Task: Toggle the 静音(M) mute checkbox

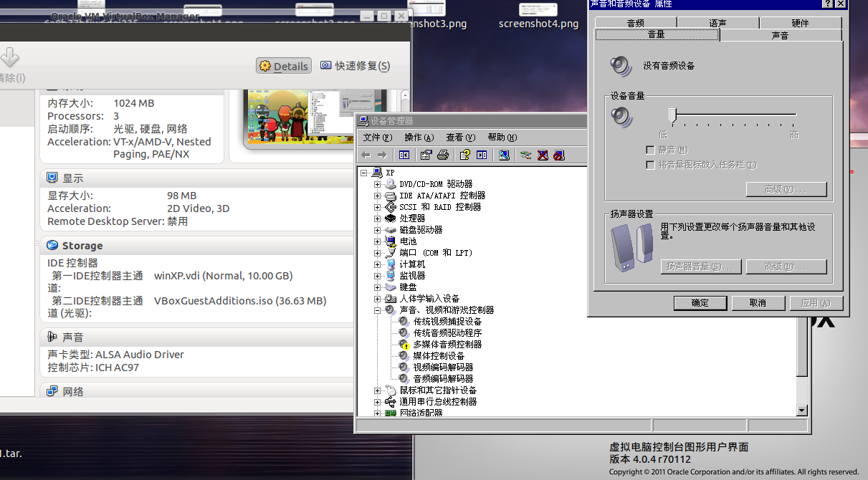Action: (651, 150)
